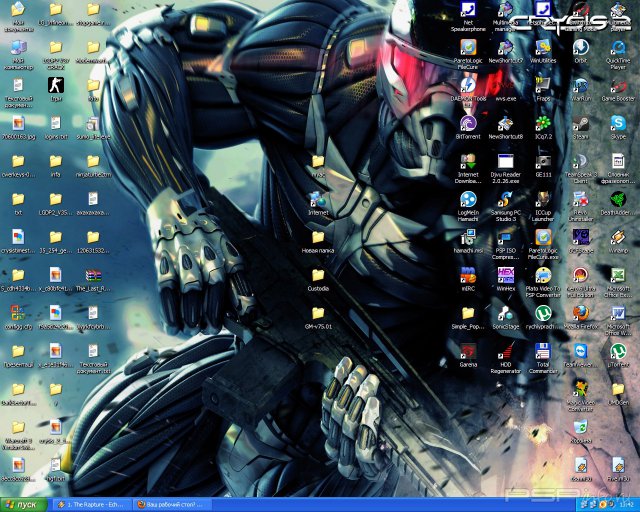Select the TeamViewer desktop icon
Viewport: 640px width, 512px height.
(580, 352)
